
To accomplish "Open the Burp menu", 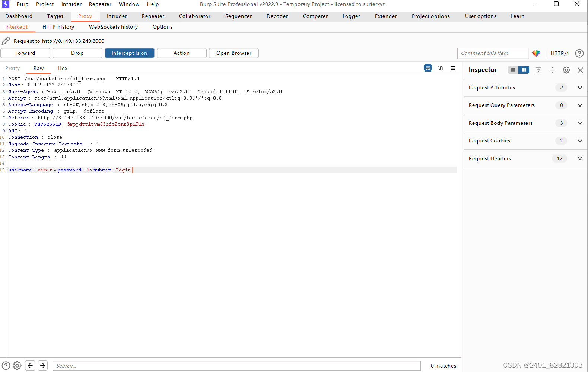I will coord(23,4).
